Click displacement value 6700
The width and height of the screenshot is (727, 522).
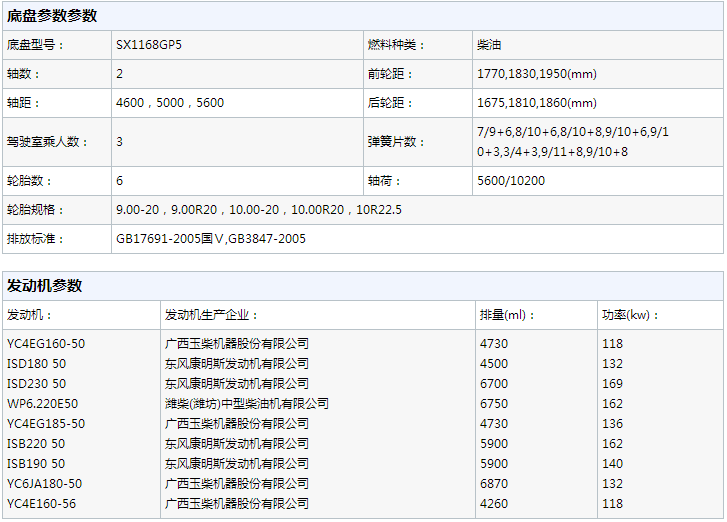pos(494,383)
